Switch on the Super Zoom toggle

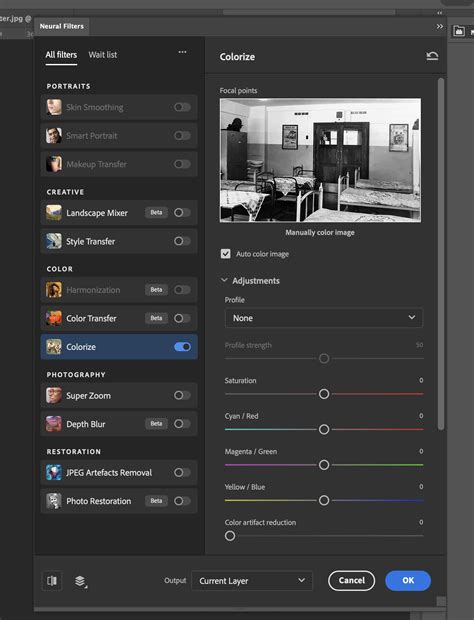point(182,395)
